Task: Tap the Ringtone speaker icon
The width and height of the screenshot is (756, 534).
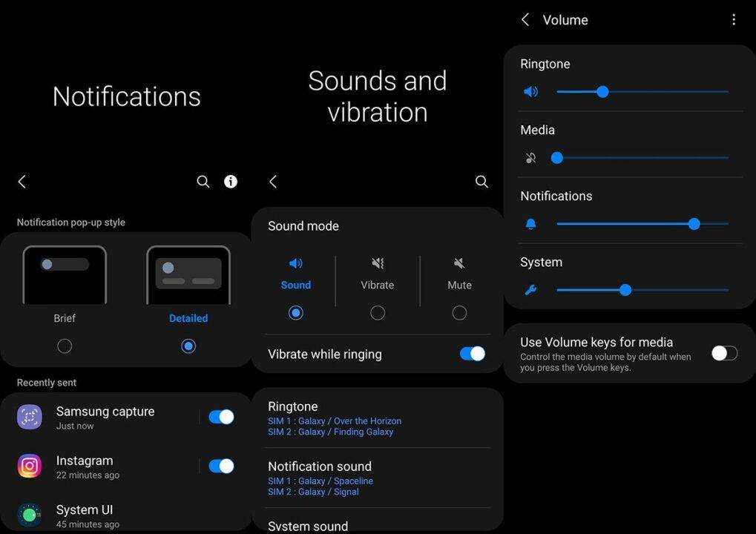Action: point(530,92)
